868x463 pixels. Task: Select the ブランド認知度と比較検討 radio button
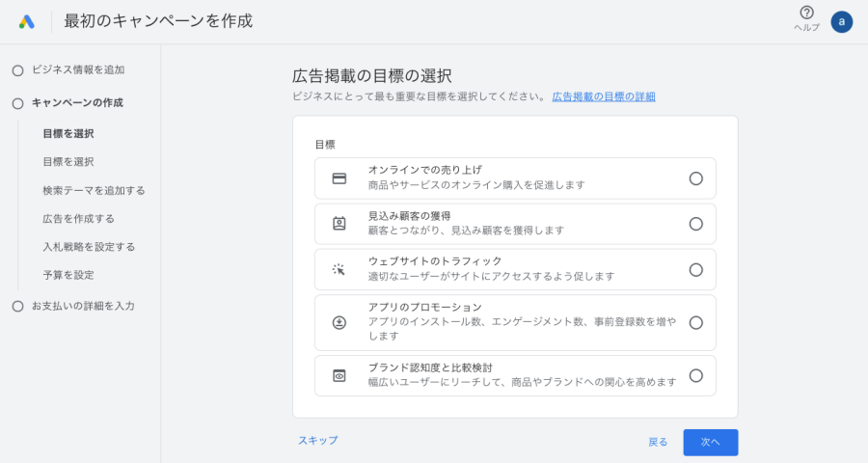[x=695, y=375]
